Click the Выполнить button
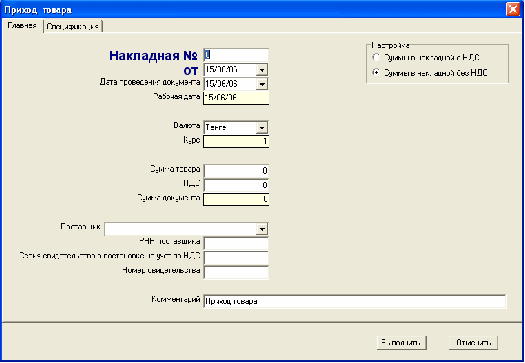 401,343
